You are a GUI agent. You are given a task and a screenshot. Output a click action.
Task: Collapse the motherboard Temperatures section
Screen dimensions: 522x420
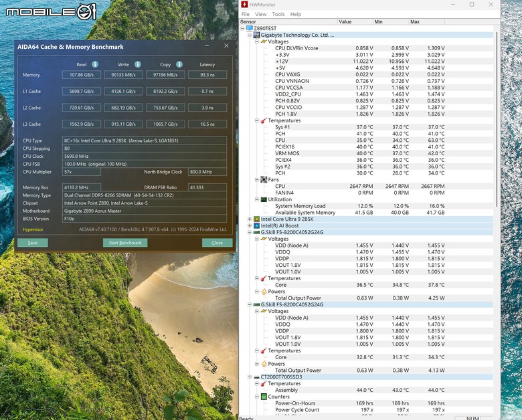257,120
